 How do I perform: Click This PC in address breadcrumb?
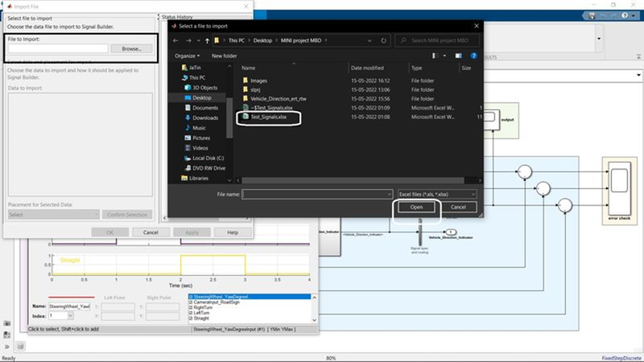(x=236, y=41)
